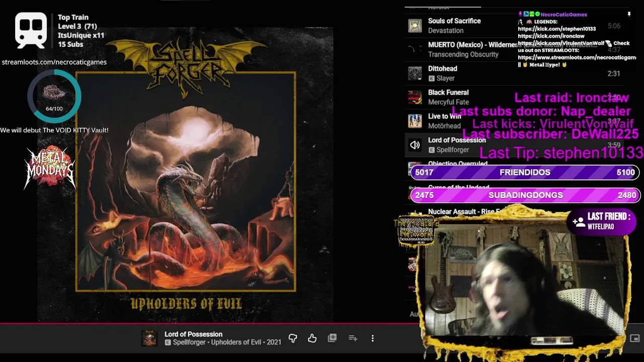This screenshot has height=362, width=644.
Task: Click the streamloots.com/necrocaticgames link text
Action: (54, 62)
